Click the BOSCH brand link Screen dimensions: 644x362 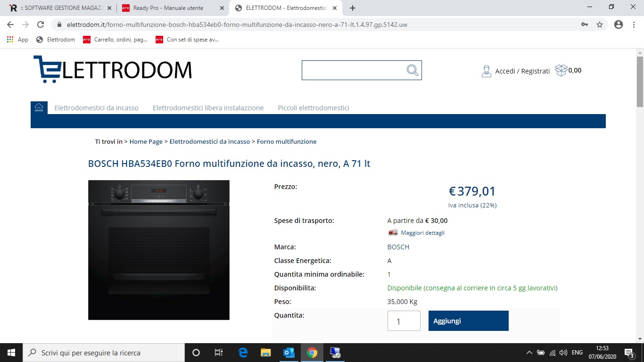(398, 247)
